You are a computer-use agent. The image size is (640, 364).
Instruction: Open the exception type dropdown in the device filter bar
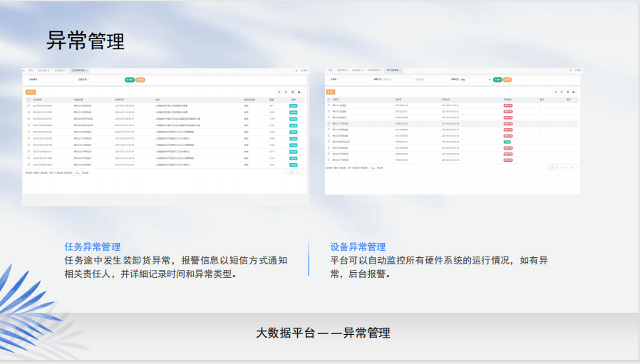[475, 79]
